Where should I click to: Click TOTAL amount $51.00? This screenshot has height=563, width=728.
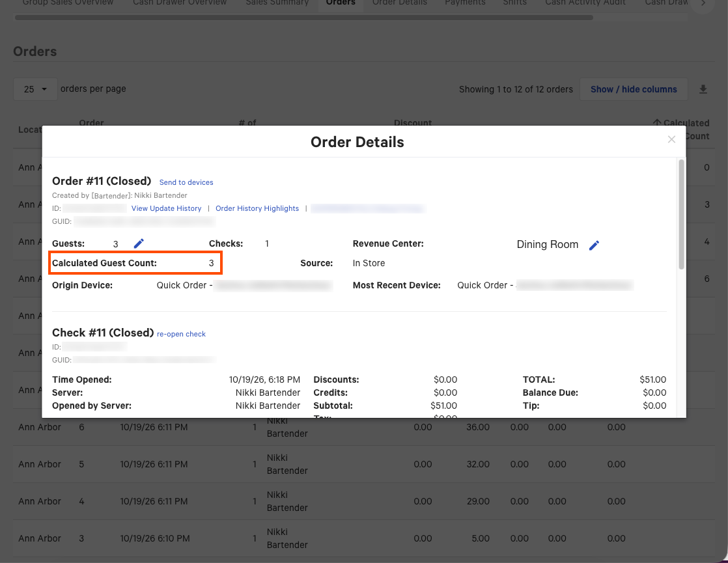tap(652, 379)
